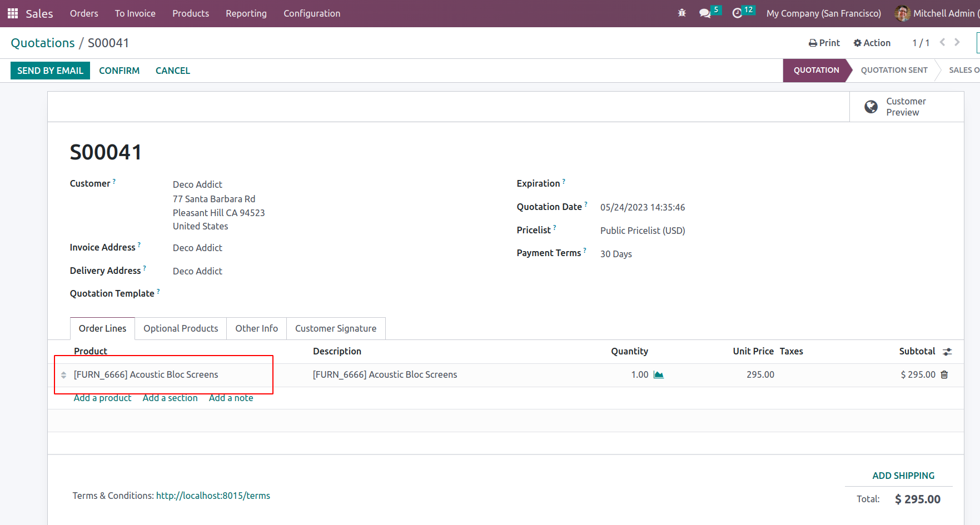Open Customer Preview

(907, 107)
